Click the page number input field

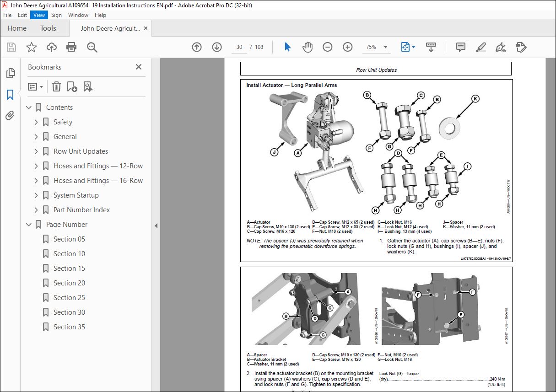click(x=239, y=47)
